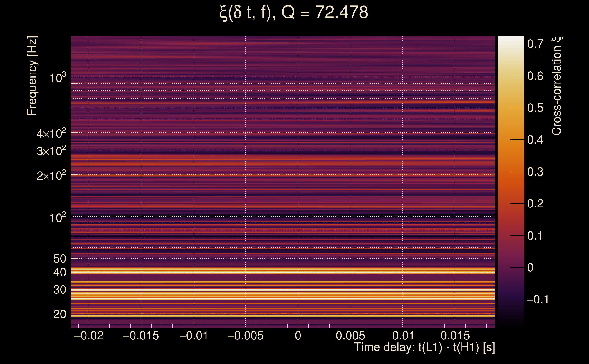Click the 0.015 time delay tick label

pyautogui.click(x=455, y=336)
